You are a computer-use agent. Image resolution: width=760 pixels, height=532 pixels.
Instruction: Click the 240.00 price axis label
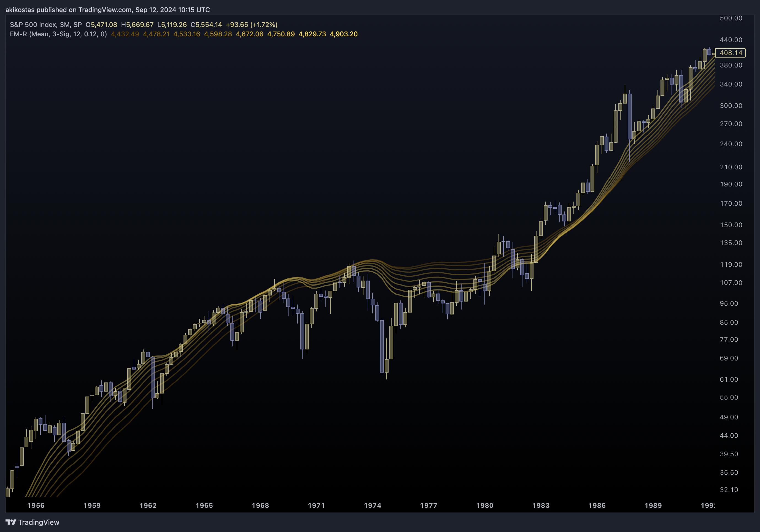(x=731, y=144)
